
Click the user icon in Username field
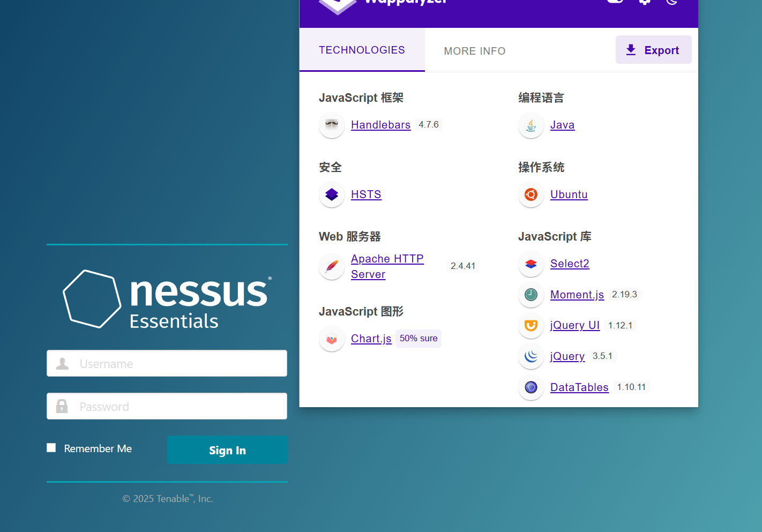[x=63, y=364]
